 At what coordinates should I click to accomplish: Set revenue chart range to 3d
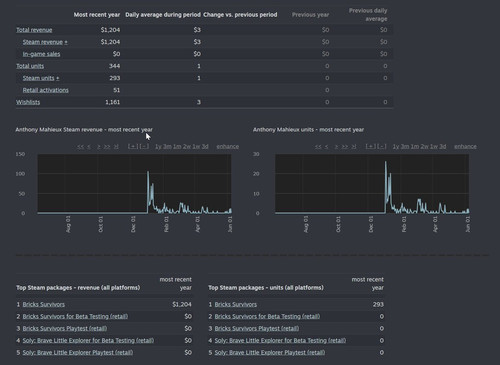[x=205, y=147]
